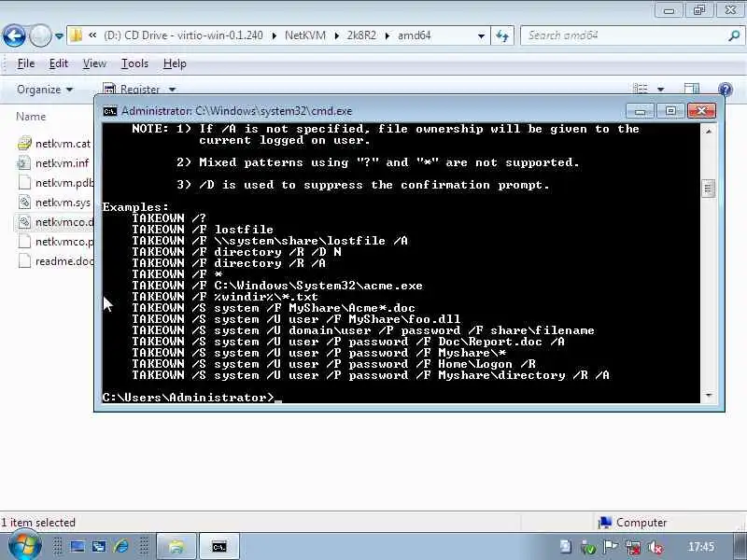Click the readme.doc file icon
The image size is (747, 560).
pyautogui.click(x=24, y=261)
